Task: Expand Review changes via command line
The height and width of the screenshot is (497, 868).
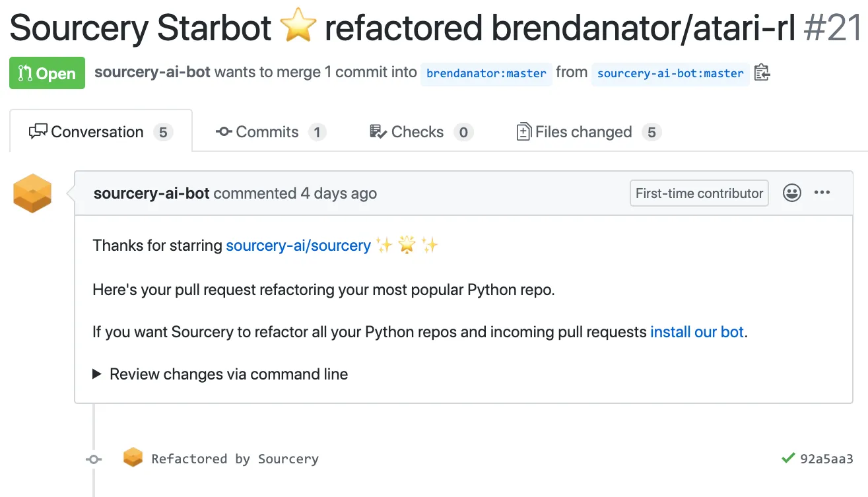Action: point(228,374)
